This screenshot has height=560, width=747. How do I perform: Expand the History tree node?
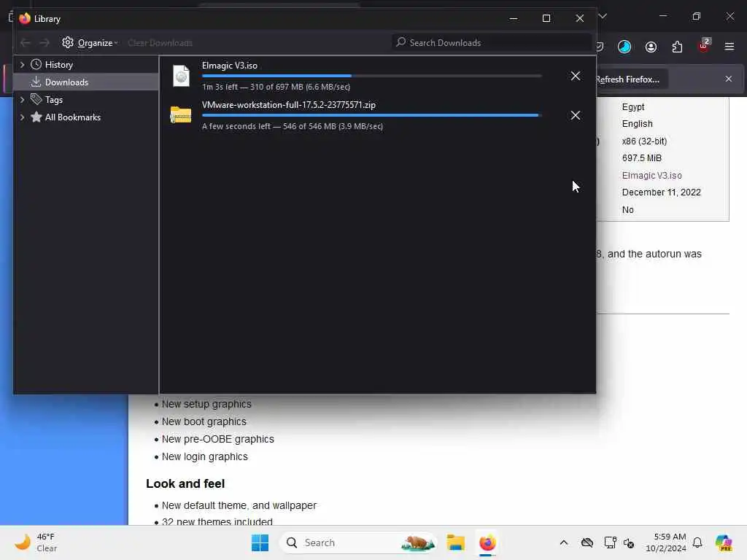pyautogui.click(x=22, y=64)
